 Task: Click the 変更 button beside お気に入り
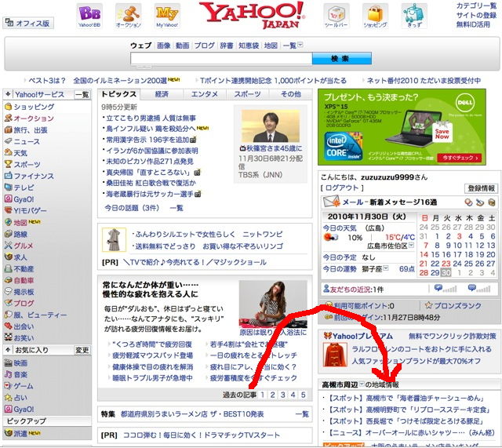pyautogui.click(x=82, y=350)
